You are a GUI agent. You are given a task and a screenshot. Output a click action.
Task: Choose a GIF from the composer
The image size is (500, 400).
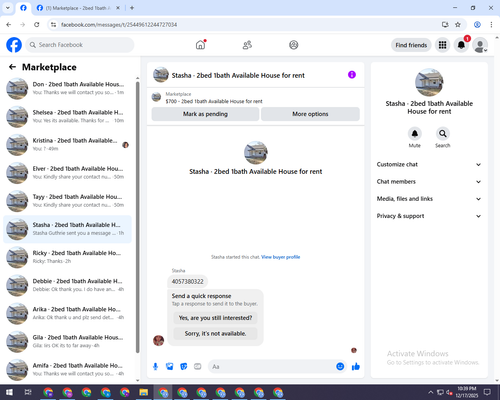click(x=198, y=367)
